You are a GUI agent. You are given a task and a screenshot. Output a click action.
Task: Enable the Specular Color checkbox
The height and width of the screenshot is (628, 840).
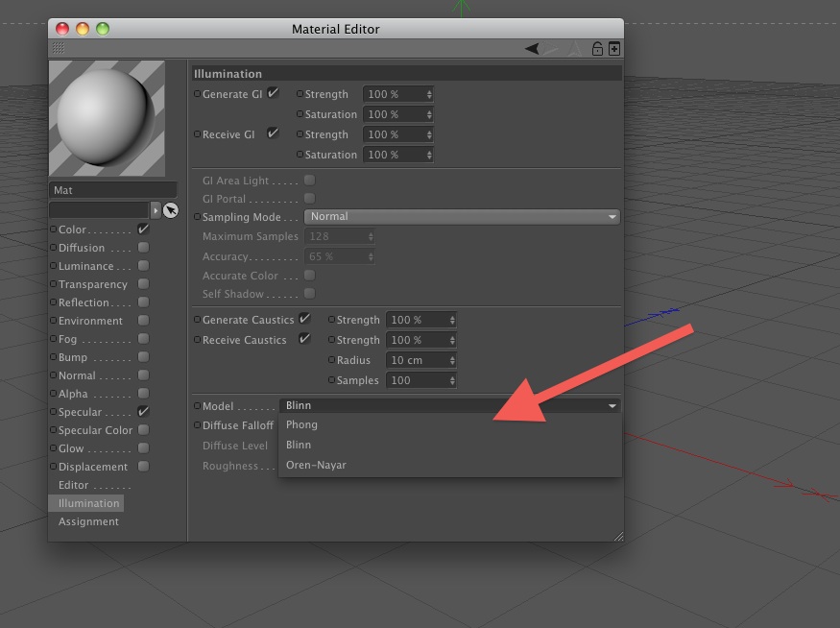tap(143, 430)
